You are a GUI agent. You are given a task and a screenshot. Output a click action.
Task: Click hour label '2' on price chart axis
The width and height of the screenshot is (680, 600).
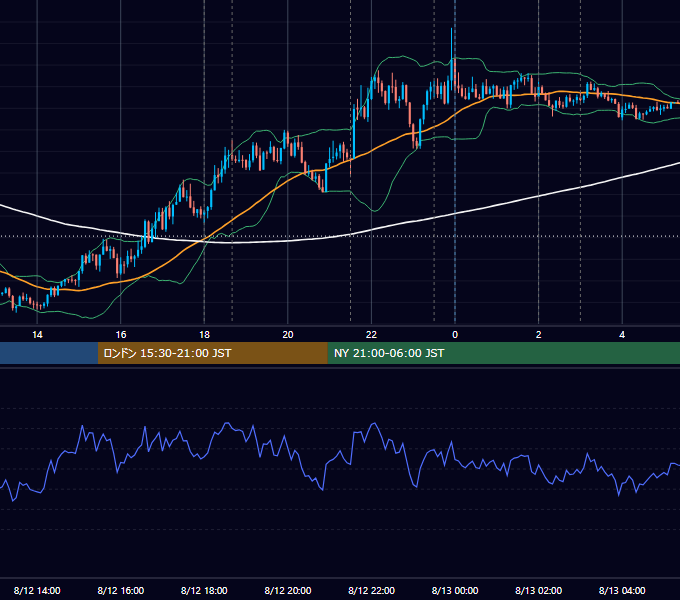pyautogui.click(x=539, y=335)
